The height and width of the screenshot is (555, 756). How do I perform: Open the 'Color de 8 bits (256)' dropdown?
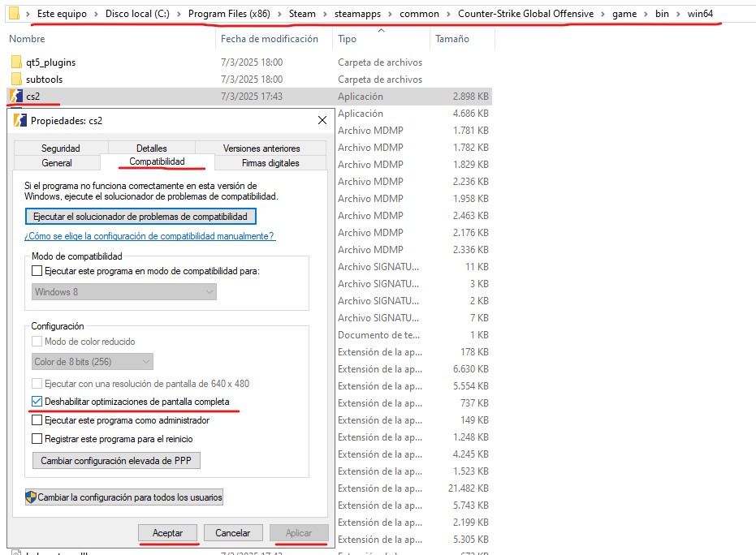click(x=92, y=362)
